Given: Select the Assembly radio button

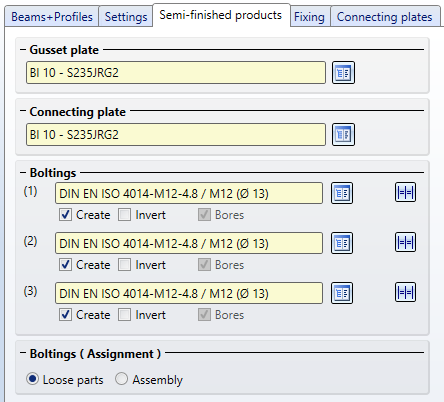Looking at the screenshot, I should point(121,379).
